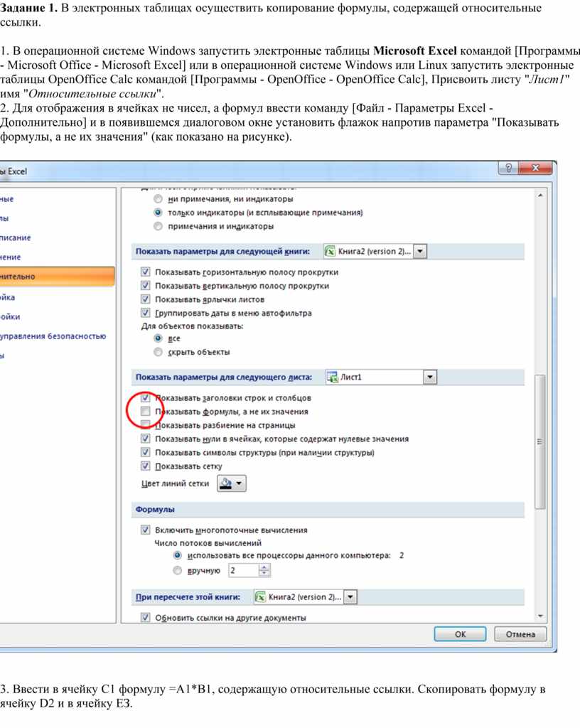This screenshot has width=580, height=728.
Task: Open gridline color picker dropdown
Action: click(x=232, y=483)
